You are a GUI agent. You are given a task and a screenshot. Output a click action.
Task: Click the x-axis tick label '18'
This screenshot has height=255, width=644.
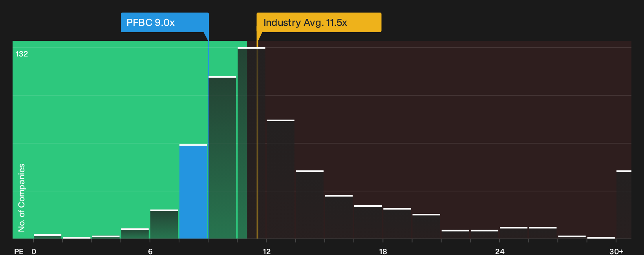pos(383,251)
